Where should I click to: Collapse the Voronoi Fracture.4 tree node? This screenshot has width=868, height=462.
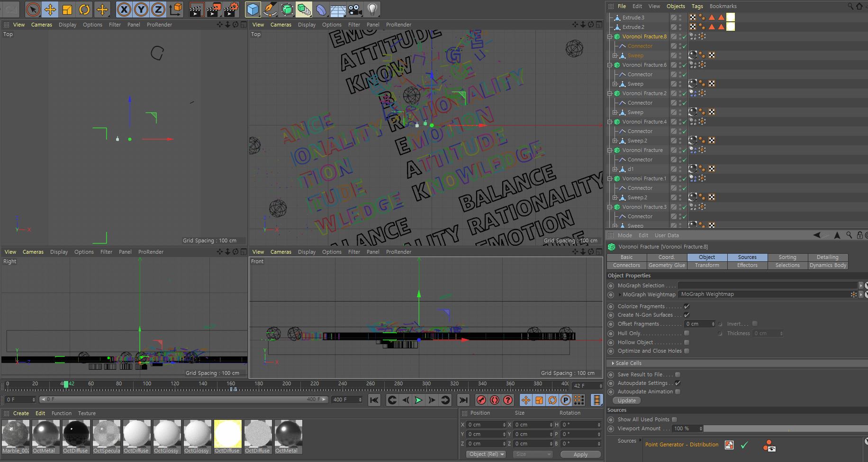610,122
